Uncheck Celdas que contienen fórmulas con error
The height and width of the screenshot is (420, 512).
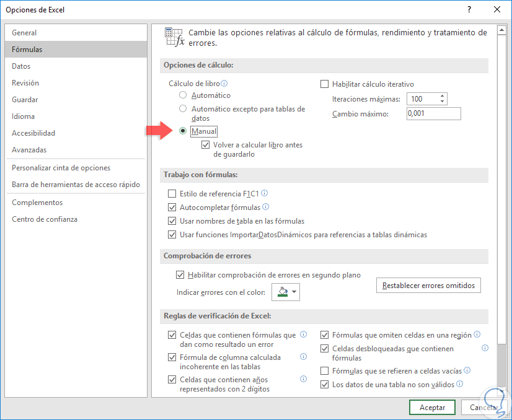pyautogui.click(x=172, y=335)
